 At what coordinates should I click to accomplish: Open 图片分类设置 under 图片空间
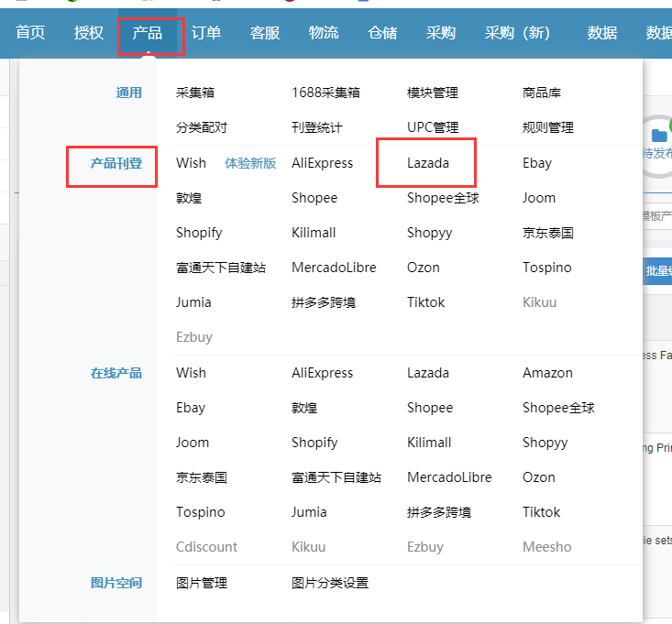tap(330, 583)
